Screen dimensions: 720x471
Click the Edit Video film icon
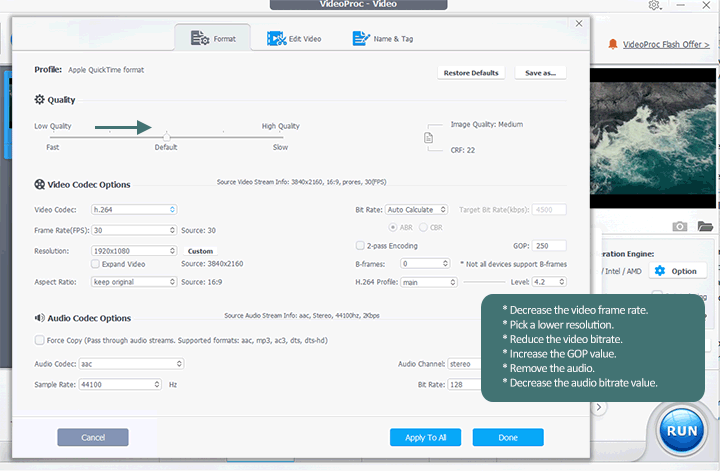(x=276, y=39)
